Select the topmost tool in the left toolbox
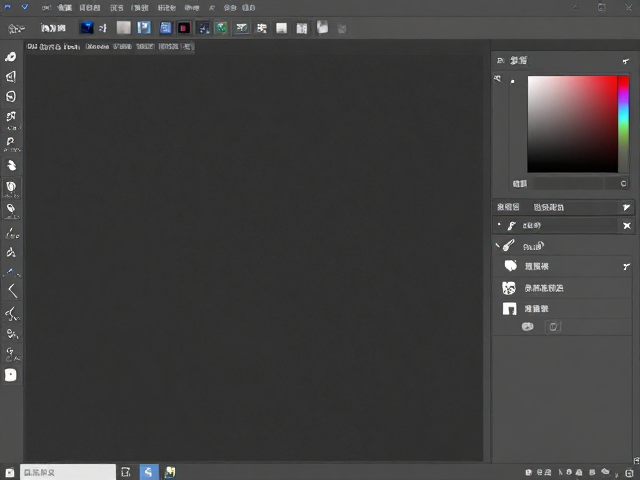 [x=11, y=57]
